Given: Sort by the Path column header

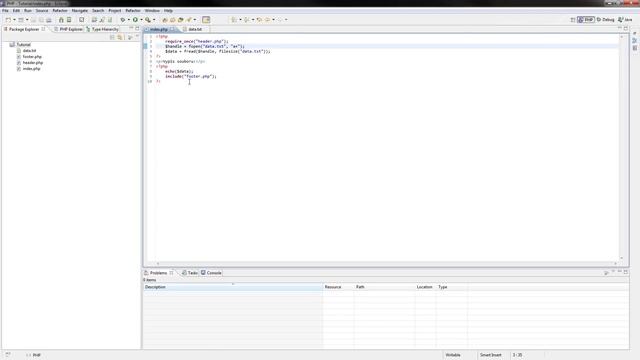Looking at the screenshot, I should coord(384,287).
